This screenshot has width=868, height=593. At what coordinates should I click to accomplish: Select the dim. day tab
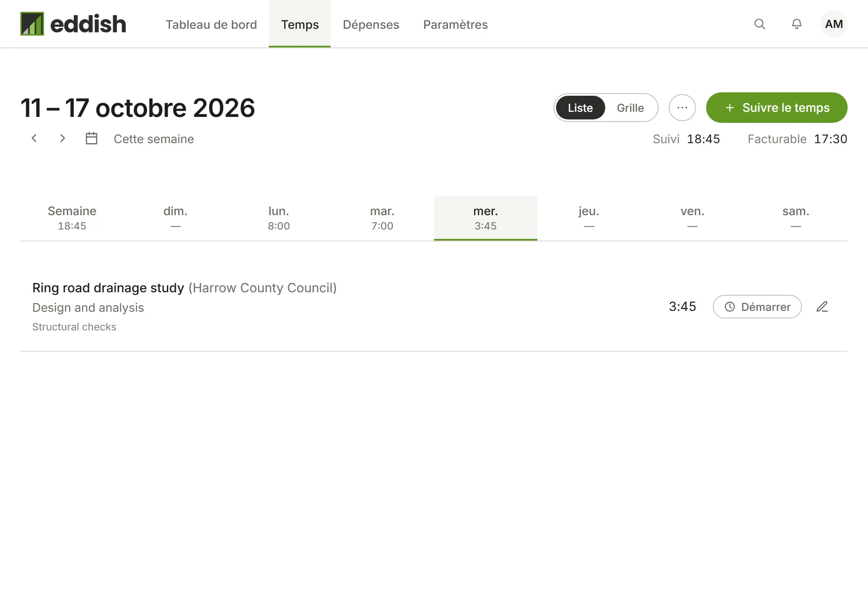click(x=175, y=218)
